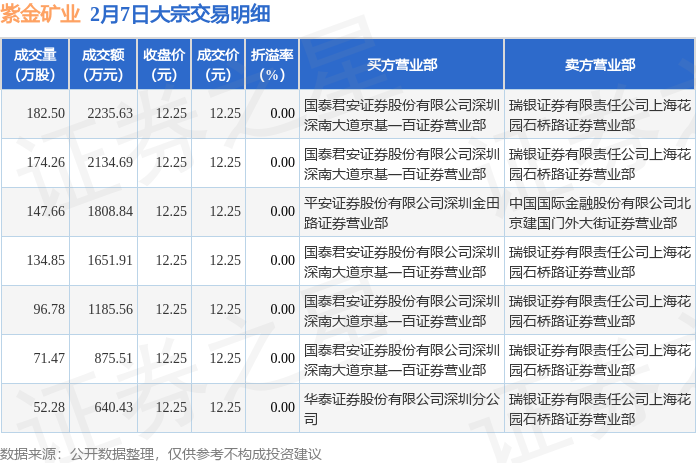This screenshot has height=463, width=696.
Task: Click the 瑞银证券 seller cell in the 96.78 row
Action: click(x=600, y=311)
